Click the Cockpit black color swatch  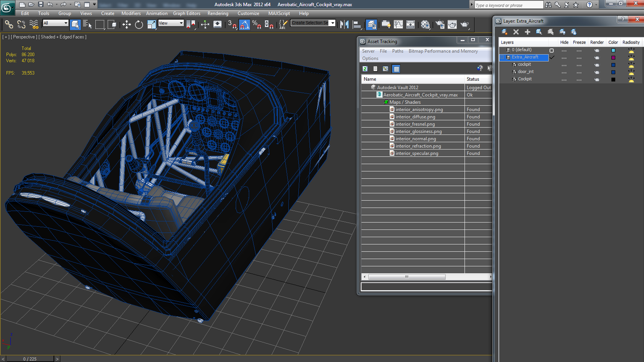tap(613, 80)
